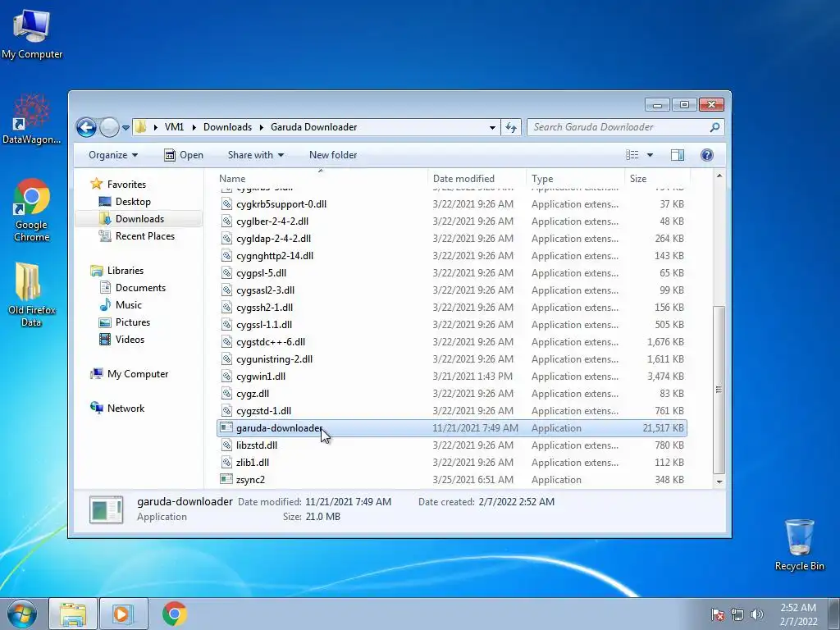Select the cygsasl2-3.dll file icon
This screenshot has height=630, width=840.
(x=226, y=290)
